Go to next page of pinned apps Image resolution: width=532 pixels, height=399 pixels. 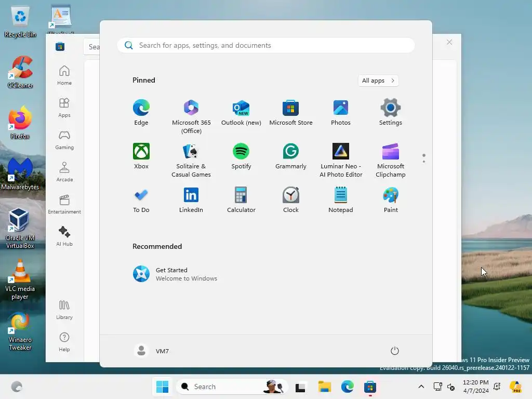[x=424, y=162]
